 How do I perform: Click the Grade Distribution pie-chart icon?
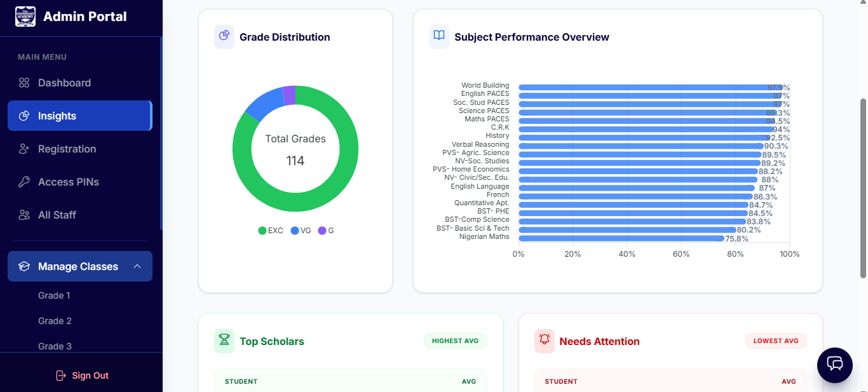point(224,37)
